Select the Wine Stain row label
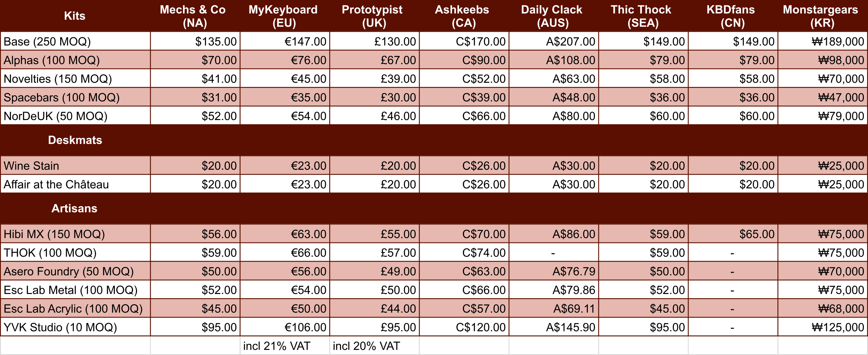The height and width of the screenshot is (355, 868). (31, 166)
